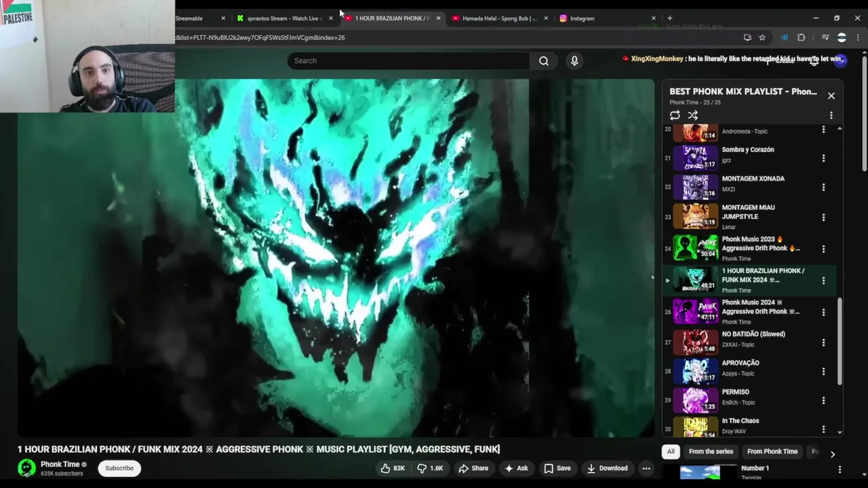
Task: Select In The Chaos playlist title
Action: pyautogui.click(x=741, y=421)
